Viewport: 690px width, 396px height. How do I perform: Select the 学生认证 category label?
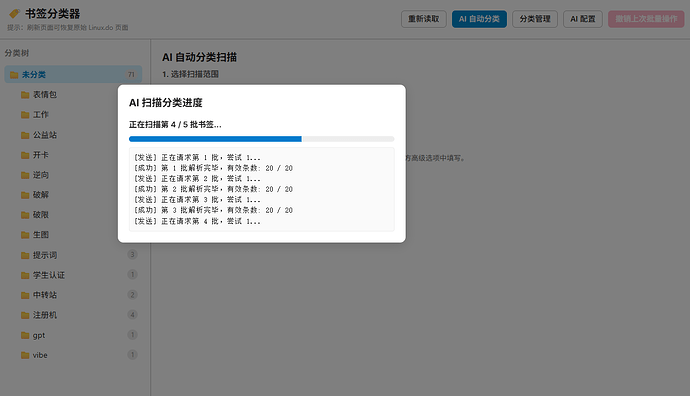pos(49,275)
